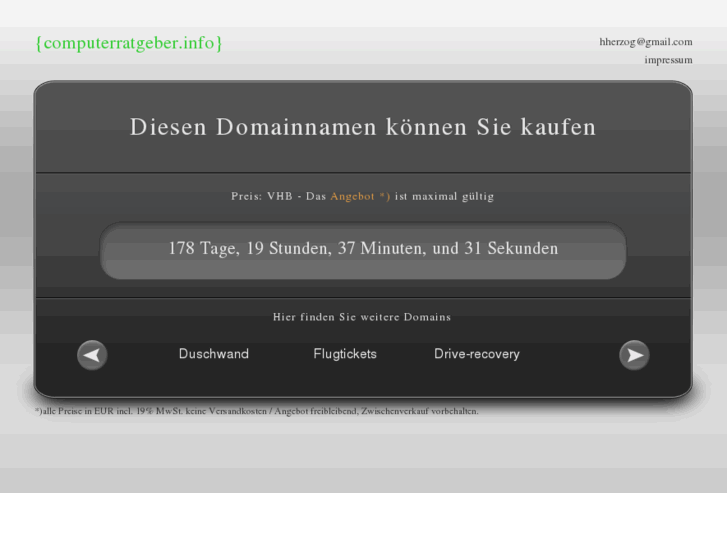Click the text Hier finden Sie weitere Domains
Viewport: 727px width, 545px height.
pyautogui.click(x=362, y=317)
